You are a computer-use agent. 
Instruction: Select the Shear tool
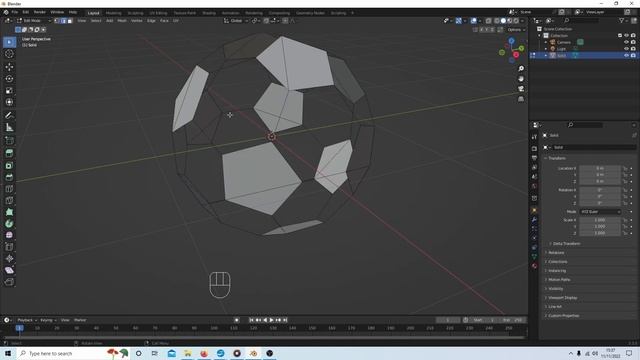9,270
